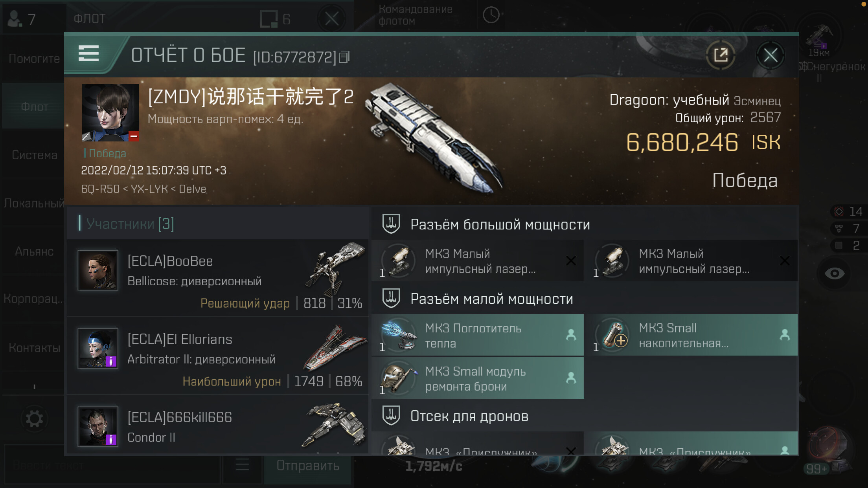868x488 pixels.
Task: View participant BooBee's entry
Action: 217,278
